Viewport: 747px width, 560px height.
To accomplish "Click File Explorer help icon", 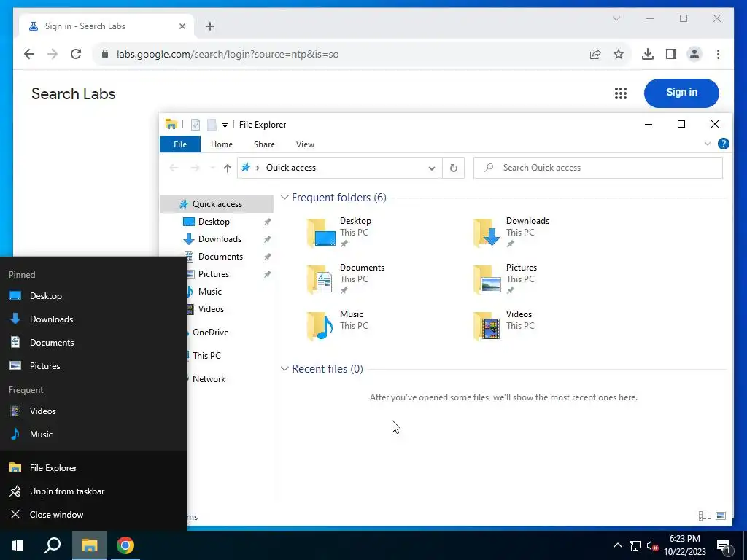I will coord(723,144).
